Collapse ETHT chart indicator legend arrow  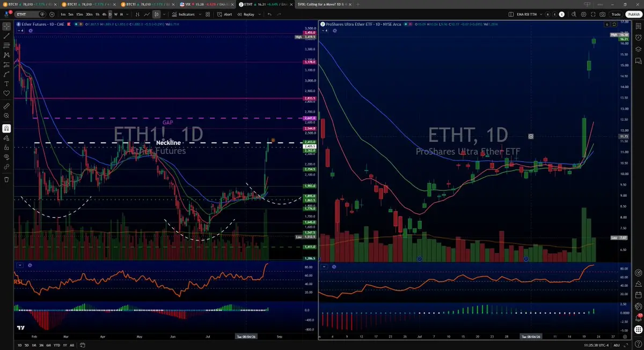(324, 31)
